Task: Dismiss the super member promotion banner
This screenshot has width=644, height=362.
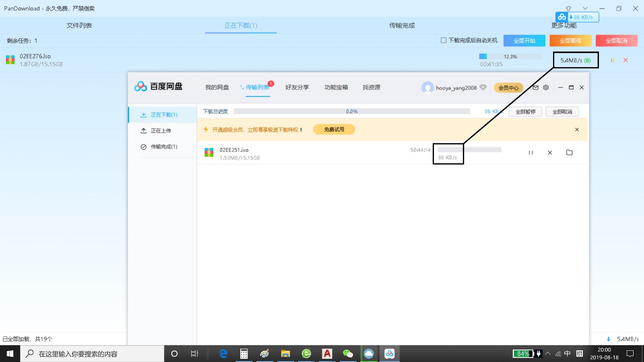Action: tap(577, 130)
